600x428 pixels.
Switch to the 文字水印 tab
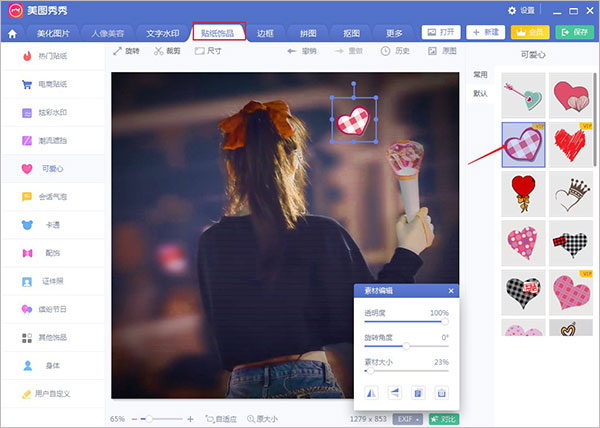[x=163, y=33]
